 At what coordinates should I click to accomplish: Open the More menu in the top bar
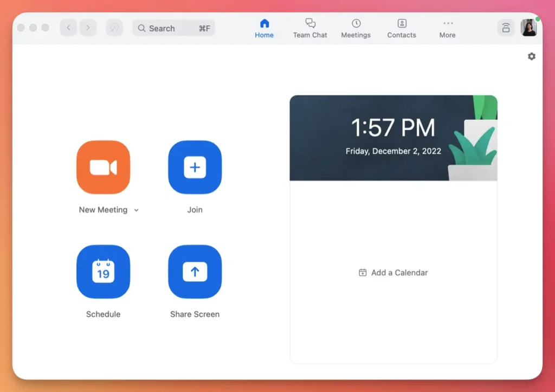tap(447, 28)
